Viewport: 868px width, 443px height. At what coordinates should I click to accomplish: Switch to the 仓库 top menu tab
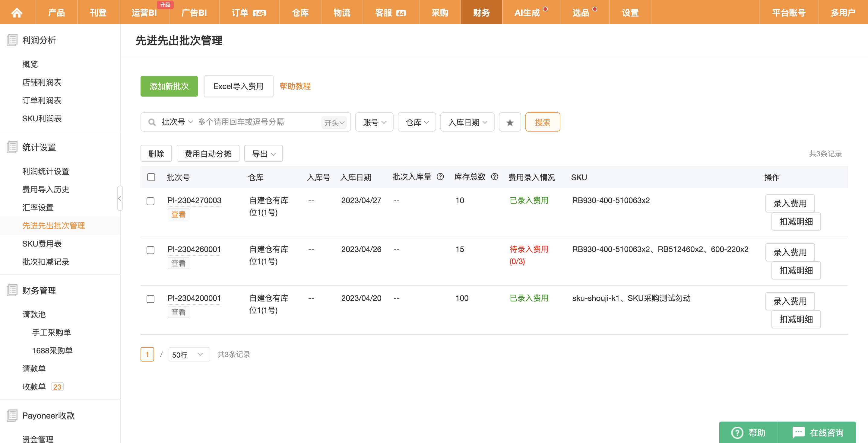300,12
